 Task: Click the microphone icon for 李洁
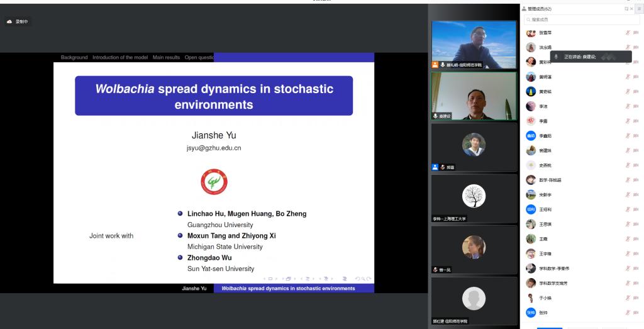click(x=628, y=106)
